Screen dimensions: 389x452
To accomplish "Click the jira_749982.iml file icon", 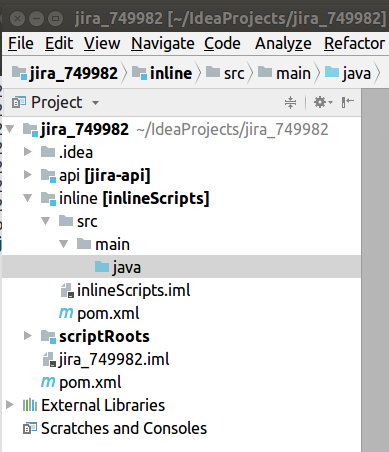I will 49,359.
